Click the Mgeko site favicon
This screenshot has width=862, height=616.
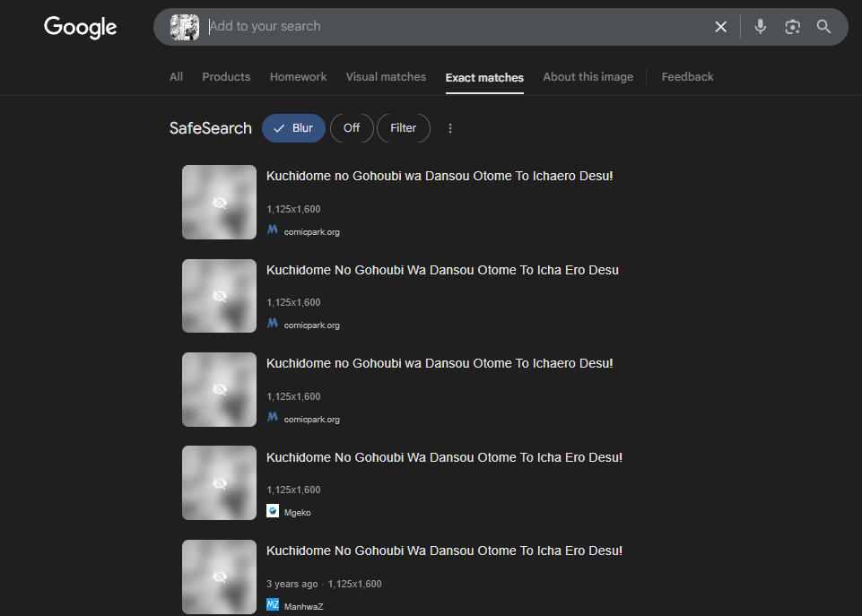[273, 511]
